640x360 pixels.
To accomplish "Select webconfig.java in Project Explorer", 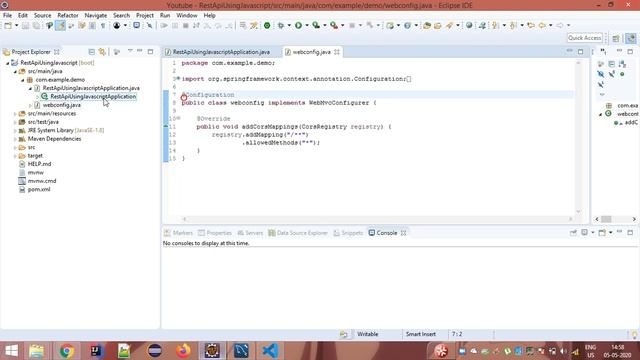I will coord(62,105).
